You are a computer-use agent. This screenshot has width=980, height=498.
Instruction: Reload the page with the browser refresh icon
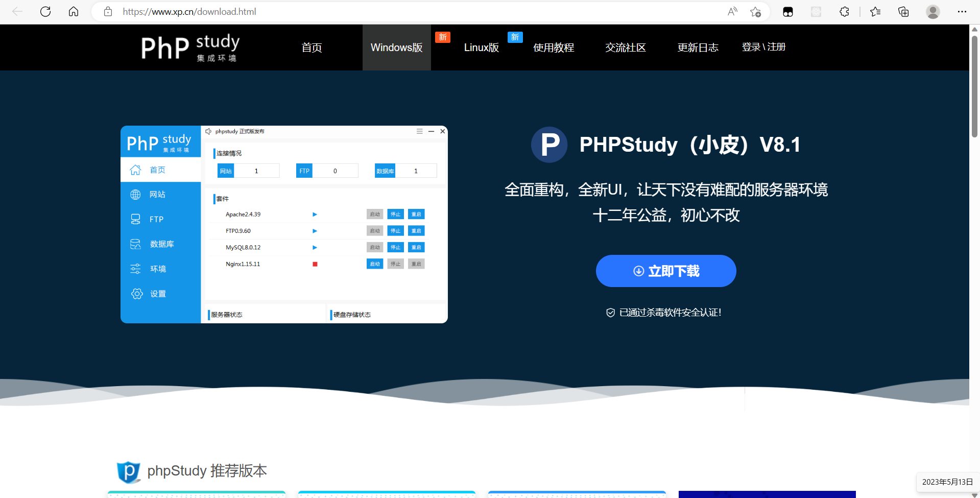45,11
